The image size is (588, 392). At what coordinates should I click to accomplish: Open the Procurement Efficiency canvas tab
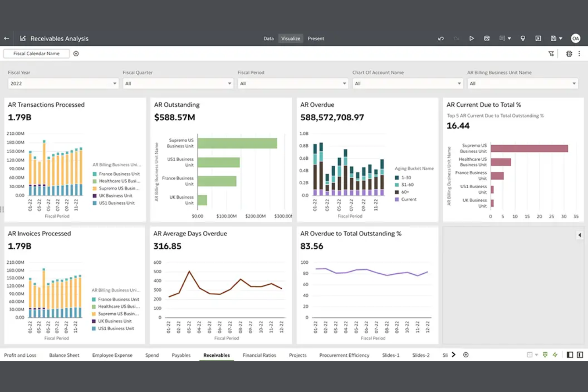344,355
